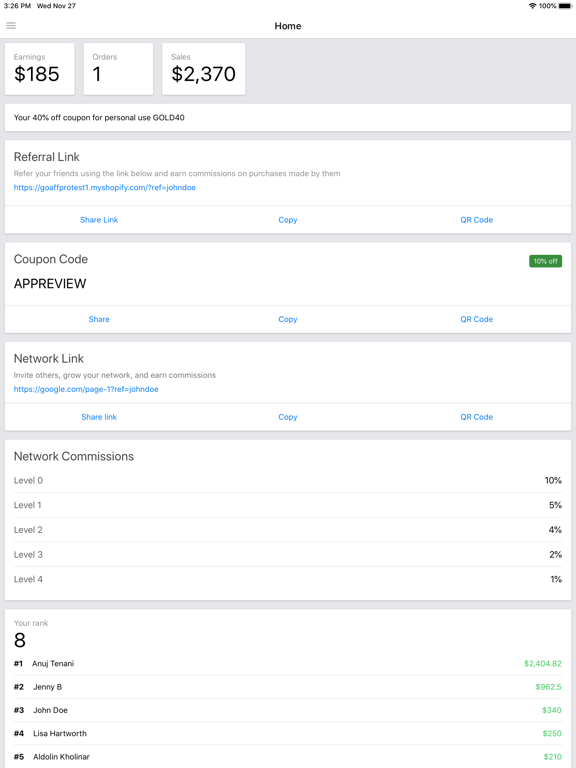Tap the Referral Link section heading
576x768 pixels.
pyautogui.click(x=47, y=157)
